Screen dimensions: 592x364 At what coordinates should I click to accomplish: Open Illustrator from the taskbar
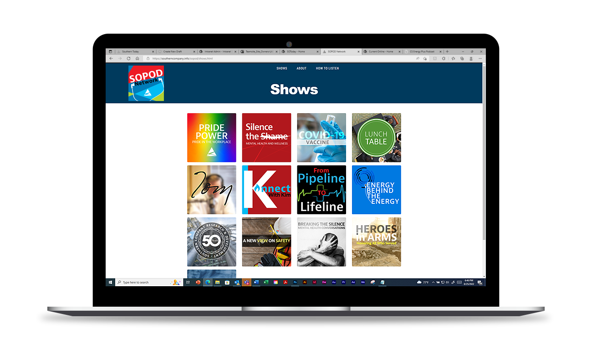[x=305, y=283]
